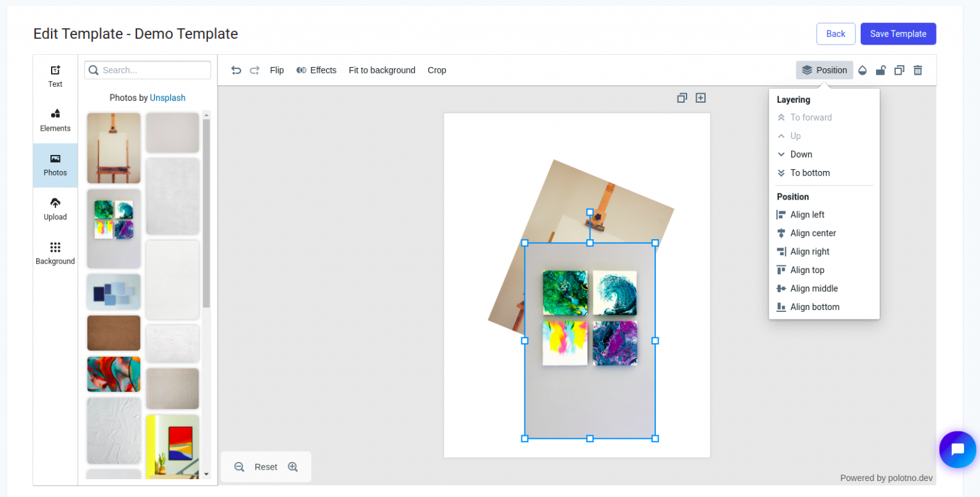Click the zoom in magnifier icon
This screenshot has height=497, width=980.
pos(293,467)
